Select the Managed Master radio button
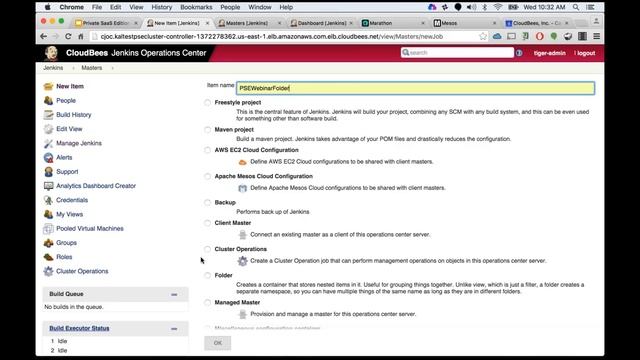This screenshot has width=640, height=360. 207,302
